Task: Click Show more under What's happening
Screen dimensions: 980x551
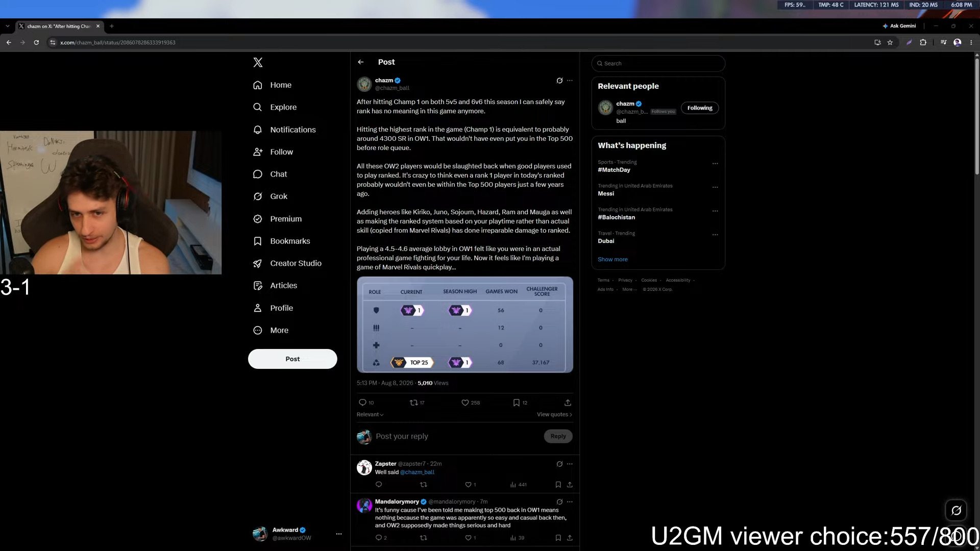Action: [x=612, y=260]
